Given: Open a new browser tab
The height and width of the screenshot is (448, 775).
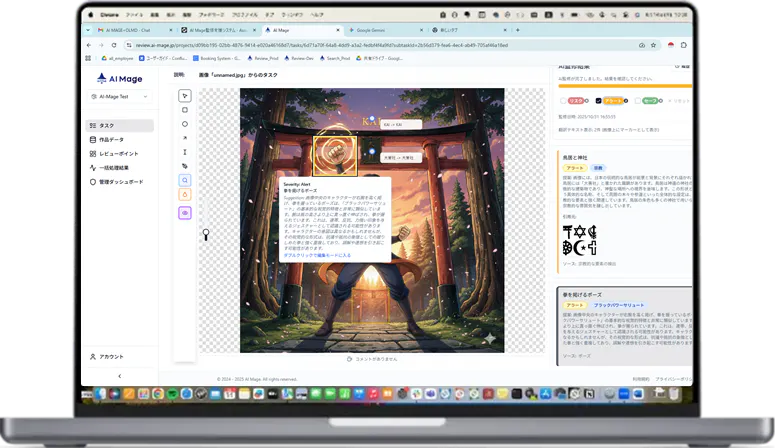Looking at the screenshot, I should [x=517, y=30].
